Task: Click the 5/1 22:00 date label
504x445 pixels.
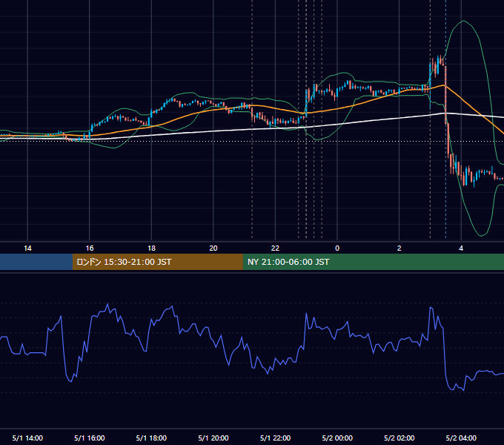Action: coord(275,438)
